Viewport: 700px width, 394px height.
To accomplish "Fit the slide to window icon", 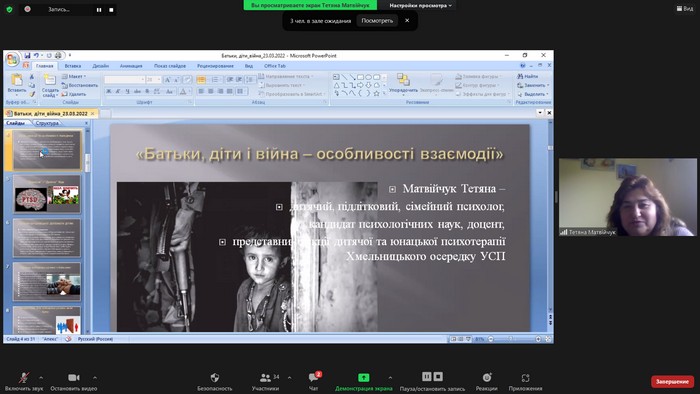I will (x=548, y=339).
